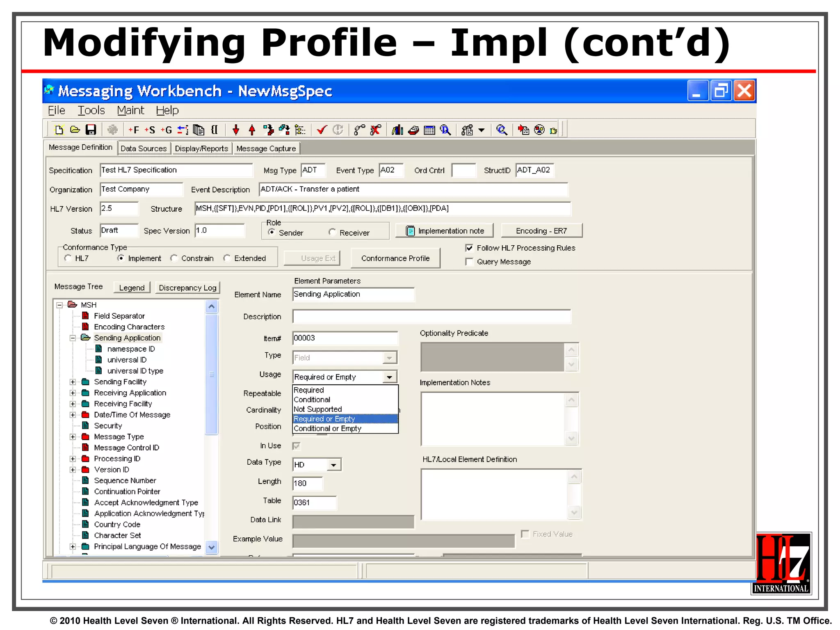Choose Conditional or Empty in usage list
Viewport: 840px width, 630px height.
345,428
